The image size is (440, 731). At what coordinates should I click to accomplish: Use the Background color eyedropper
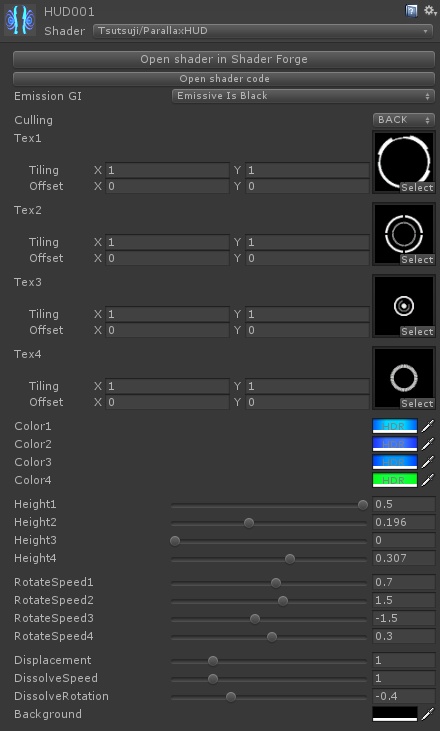click(427, 714)
